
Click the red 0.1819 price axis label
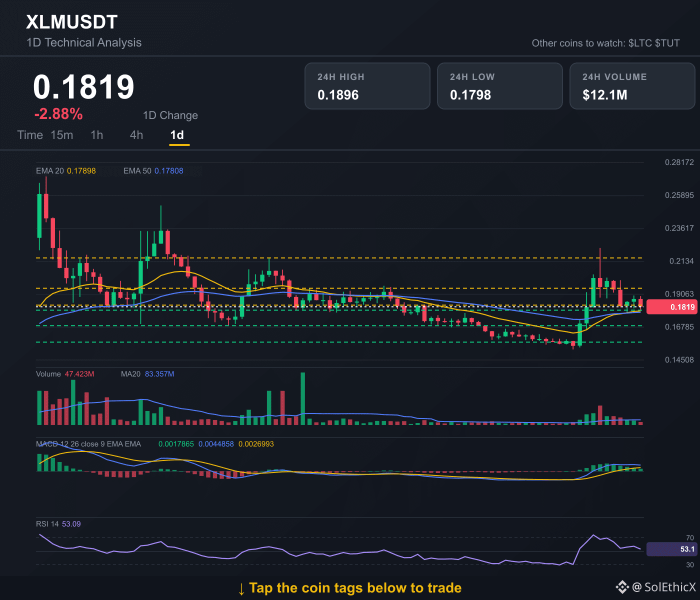pos(671,307)
